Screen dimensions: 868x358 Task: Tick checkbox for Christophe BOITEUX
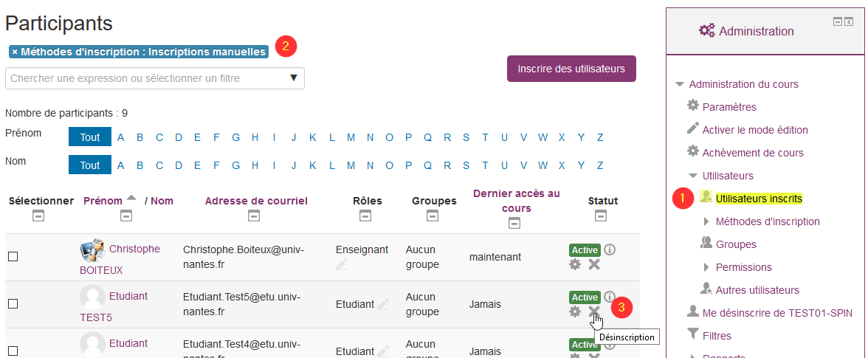(x=13, y=257)
